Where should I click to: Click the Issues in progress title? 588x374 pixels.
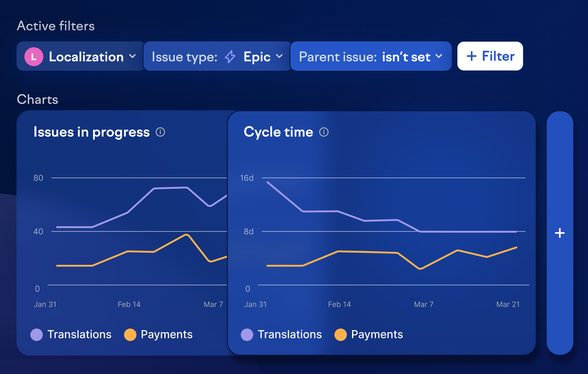coord(92,132)
